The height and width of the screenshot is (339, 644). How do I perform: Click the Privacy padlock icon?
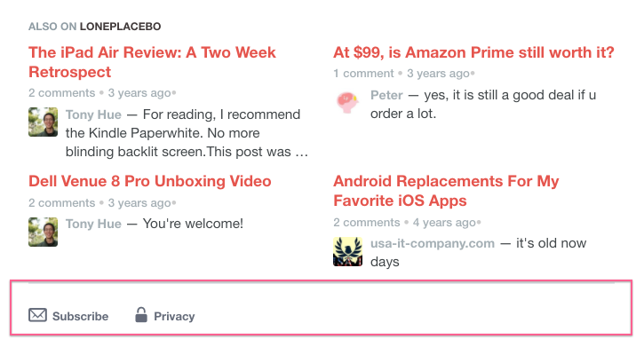pos(141,315)
